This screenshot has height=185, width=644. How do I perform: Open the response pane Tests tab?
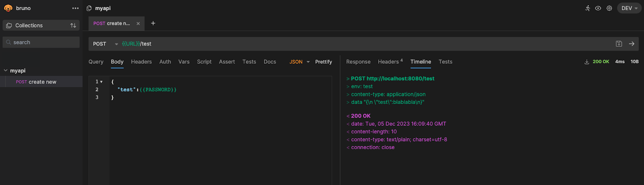coord(445,62)
